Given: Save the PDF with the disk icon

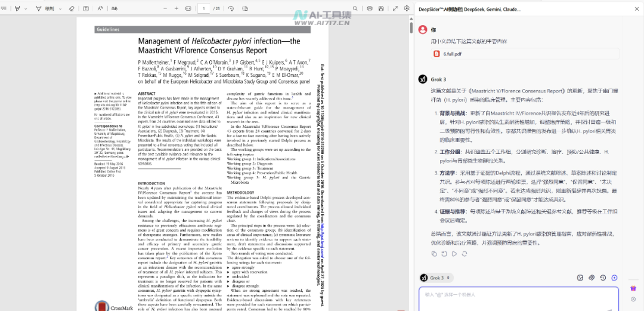Looking at the screenshot, I should click(382, 9).
